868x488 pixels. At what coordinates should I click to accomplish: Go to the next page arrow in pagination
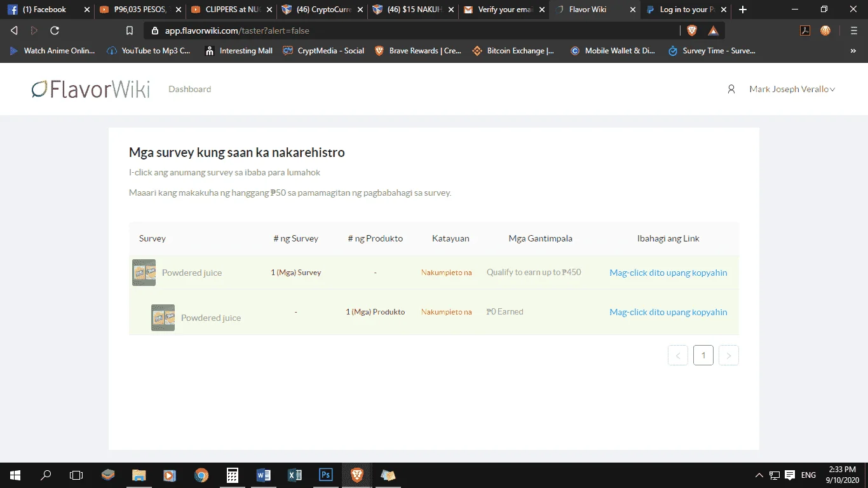[729, 355]
